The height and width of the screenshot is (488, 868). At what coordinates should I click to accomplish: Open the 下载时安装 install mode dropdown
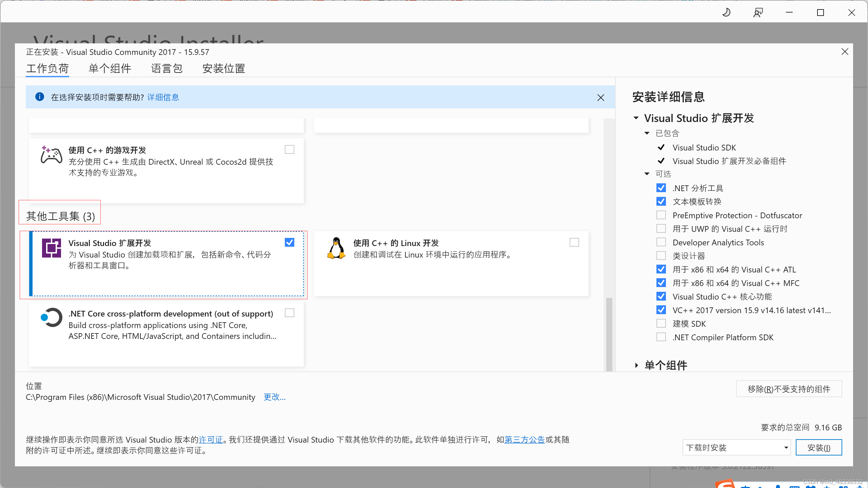point(736,448)
